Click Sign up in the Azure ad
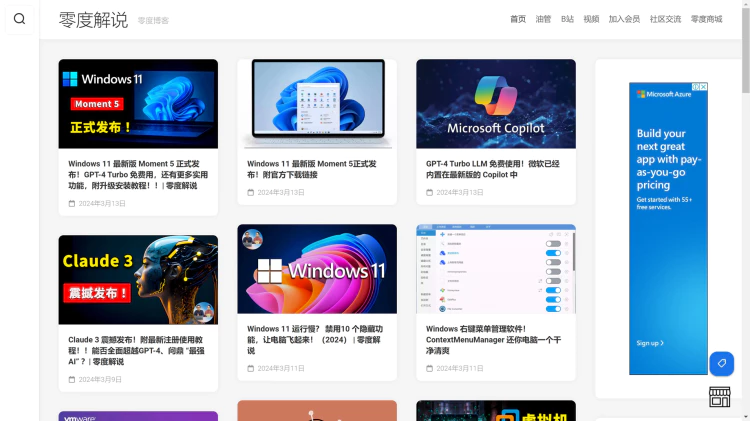 (650, 343)
